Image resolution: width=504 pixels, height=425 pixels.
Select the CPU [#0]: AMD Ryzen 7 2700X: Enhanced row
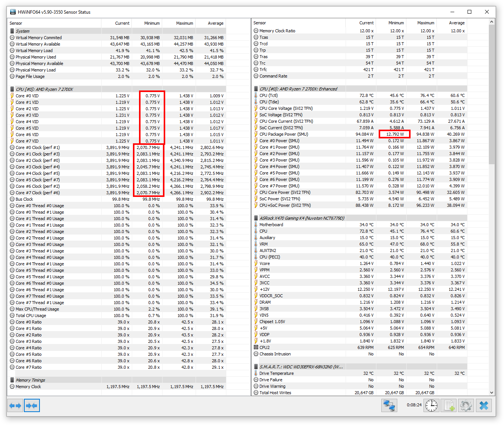360,89
